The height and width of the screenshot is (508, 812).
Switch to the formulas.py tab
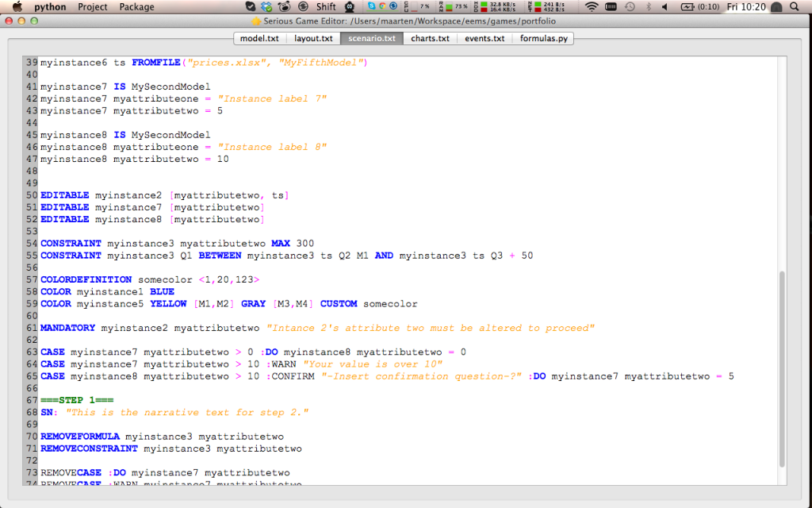[x=543, y=38]
